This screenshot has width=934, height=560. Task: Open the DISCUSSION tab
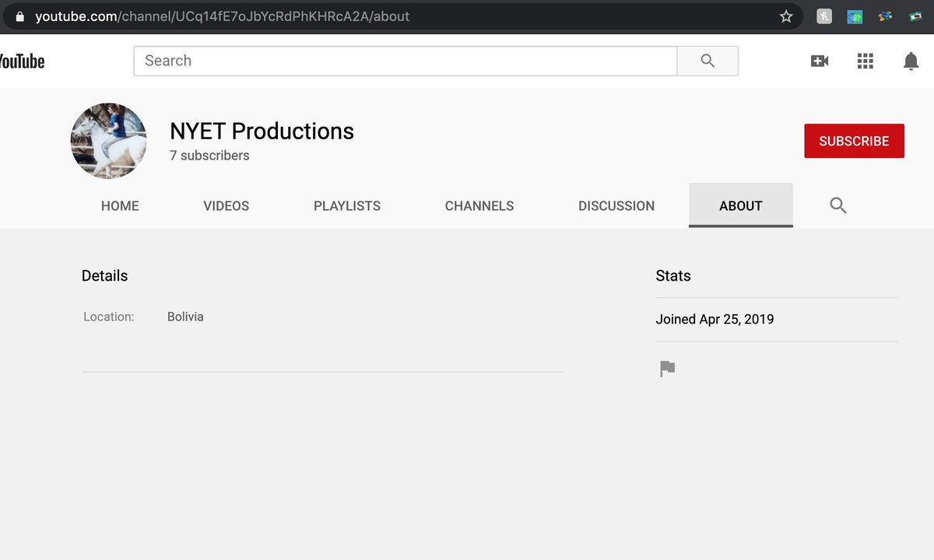click(616, 205)
